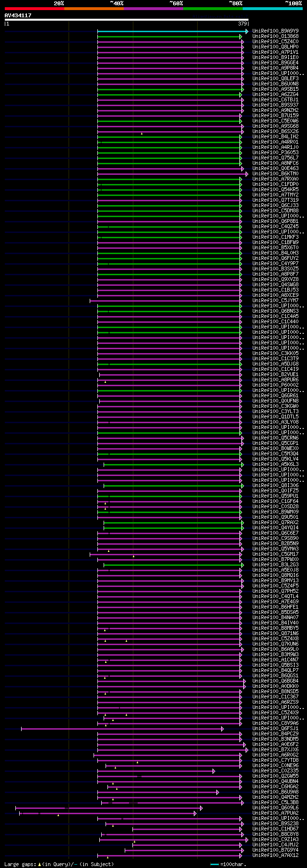Click the AV434117 query title
307x868 pixels.
(18, 15)
